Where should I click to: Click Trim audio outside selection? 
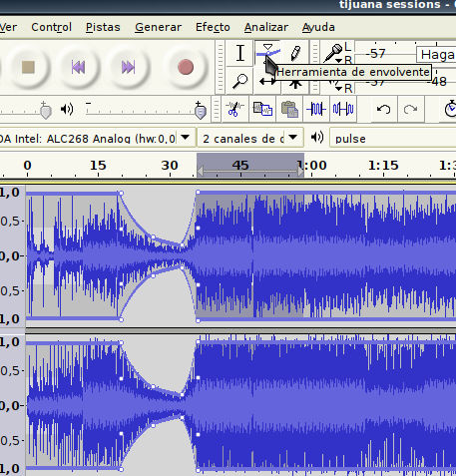click(x=316, y=109)
